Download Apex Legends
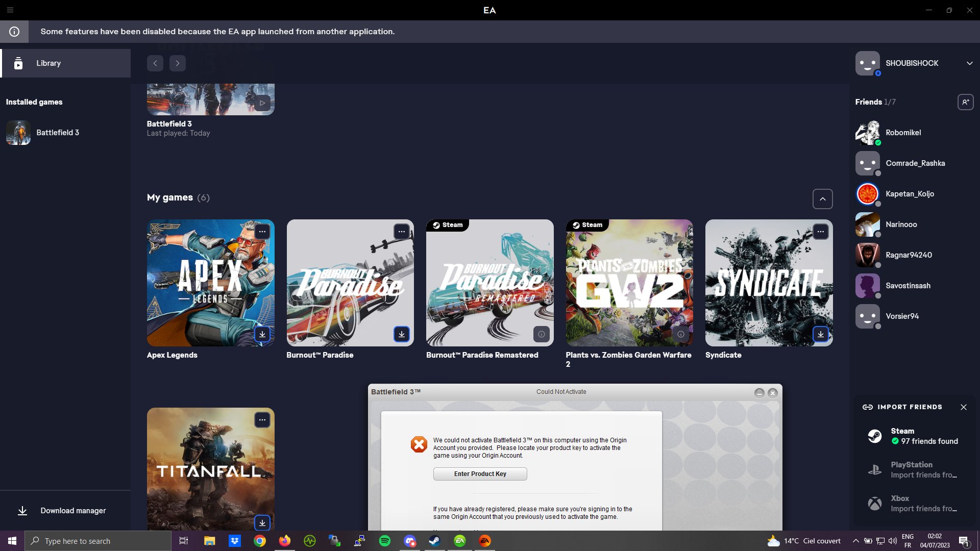The height and width of the screenshot is (551, 980). [262, 334]
